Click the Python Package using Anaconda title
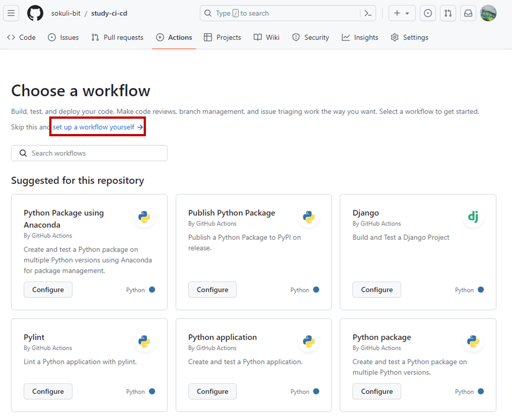Image resolution: width=512 pixels, height=420 pixels. [x=64, y=219]
